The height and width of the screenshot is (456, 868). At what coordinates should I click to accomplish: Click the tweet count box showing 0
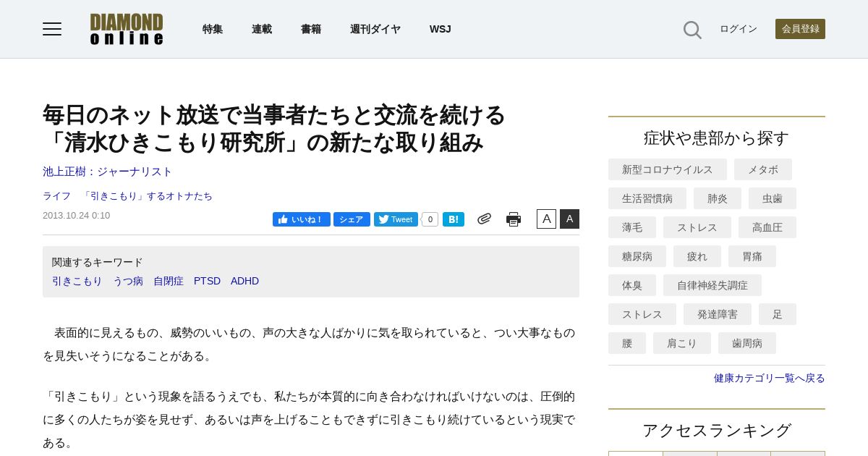[x=430, y=219]
